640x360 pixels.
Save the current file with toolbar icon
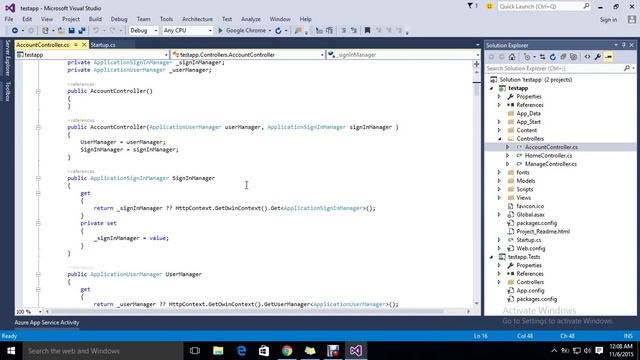point(71,31)
